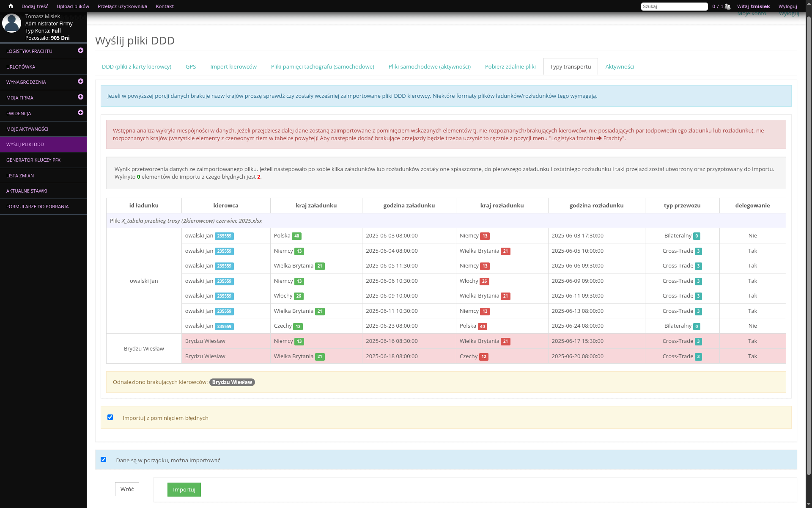This screenshot has width=812, height=508.
Task: Expand Logistyka Frachtu plus icon
Action: coord(80,50)
